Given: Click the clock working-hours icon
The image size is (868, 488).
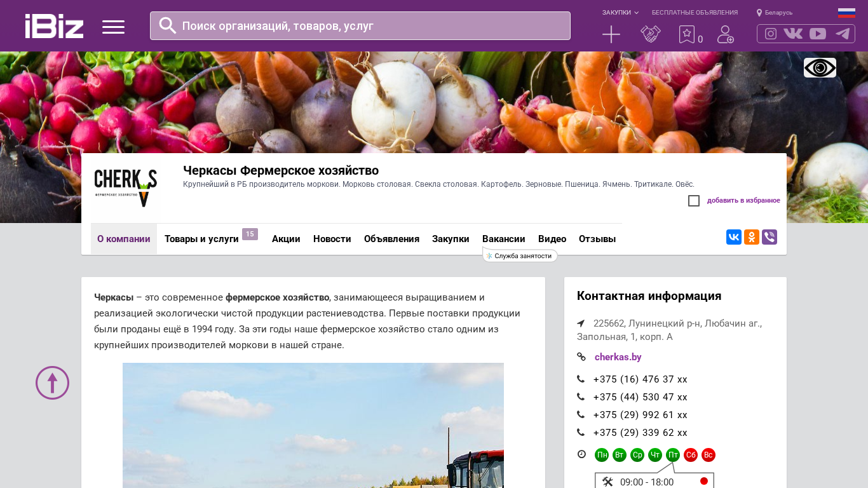Looking at the screenshot, I should coord(581,454).
